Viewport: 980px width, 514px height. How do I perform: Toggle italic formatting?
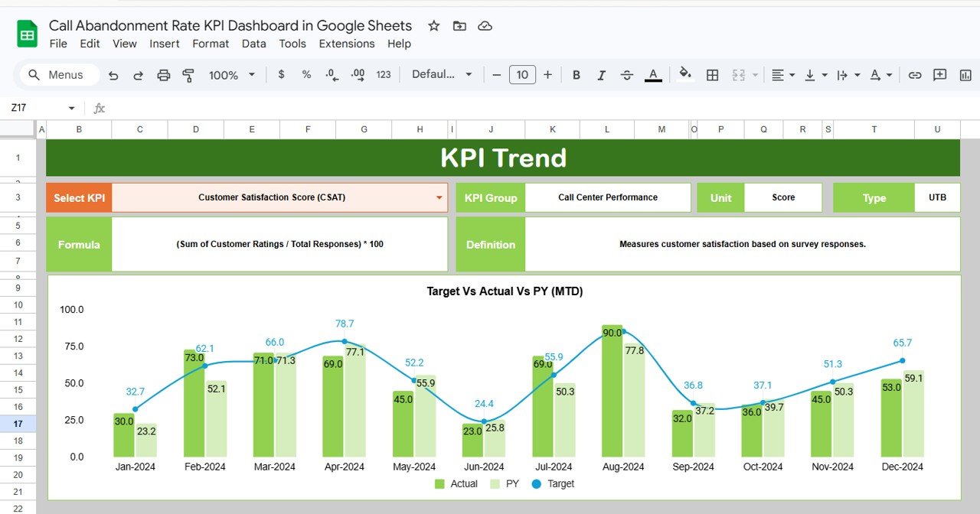tap(602, 74)
